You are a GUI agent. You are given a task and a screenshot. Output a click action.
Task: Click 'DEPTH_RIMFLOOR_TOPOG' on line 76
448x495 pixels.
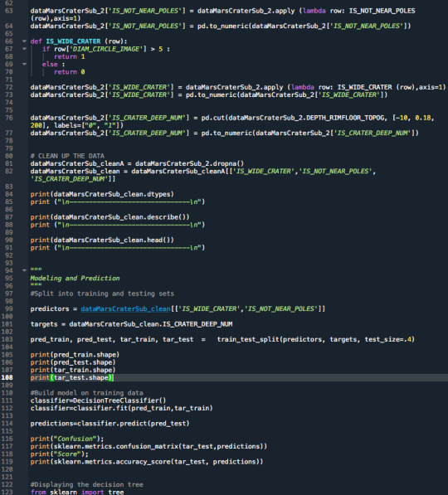click(345, 118)
